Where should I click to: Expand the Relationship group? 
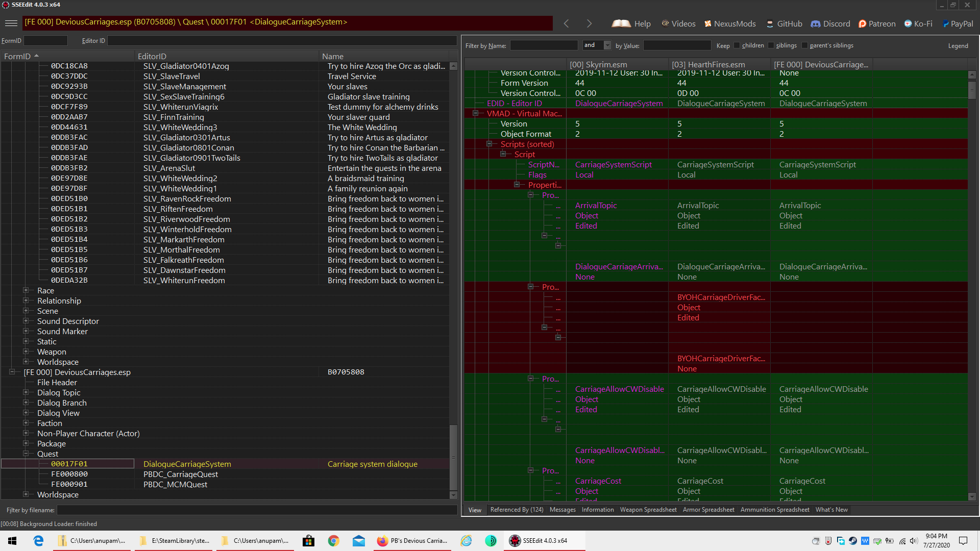click(26, 300)
